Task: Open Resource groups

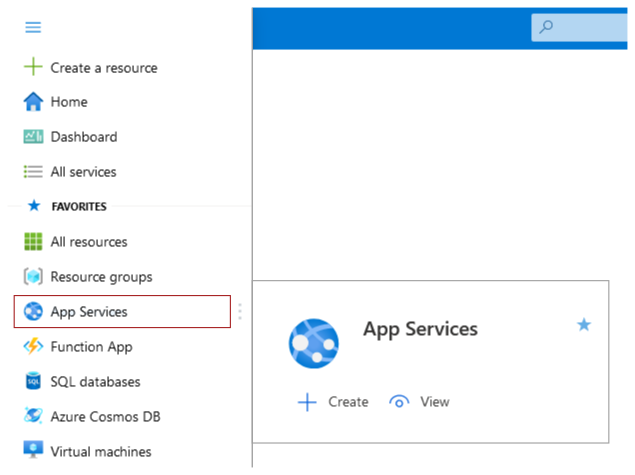Action: [101, 277]
